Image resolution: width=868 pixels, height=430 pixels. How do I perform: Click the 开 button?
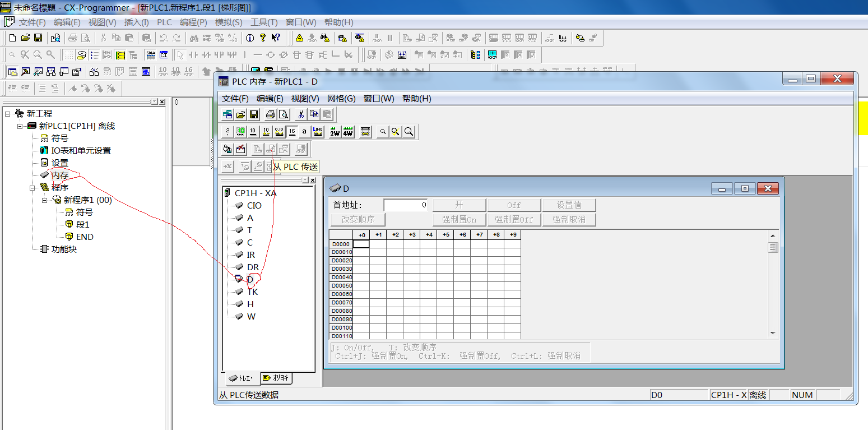[459, 205]
